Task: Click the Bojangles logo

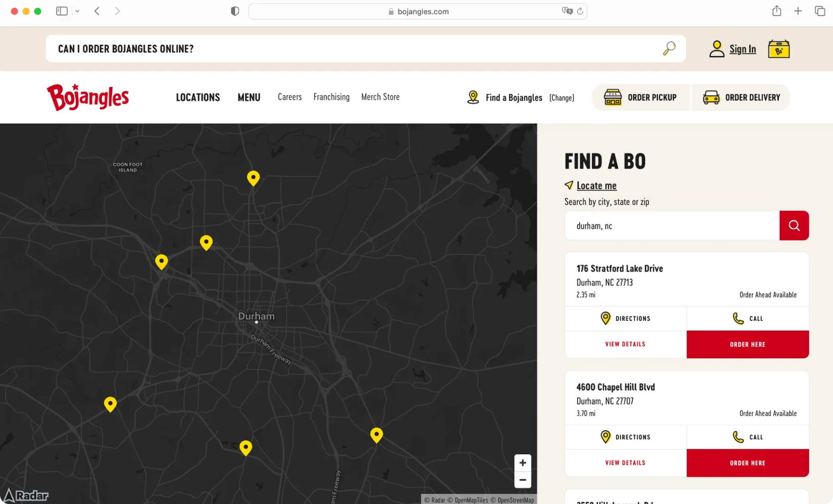Action: pyautogui.click(x=88, y=97)
